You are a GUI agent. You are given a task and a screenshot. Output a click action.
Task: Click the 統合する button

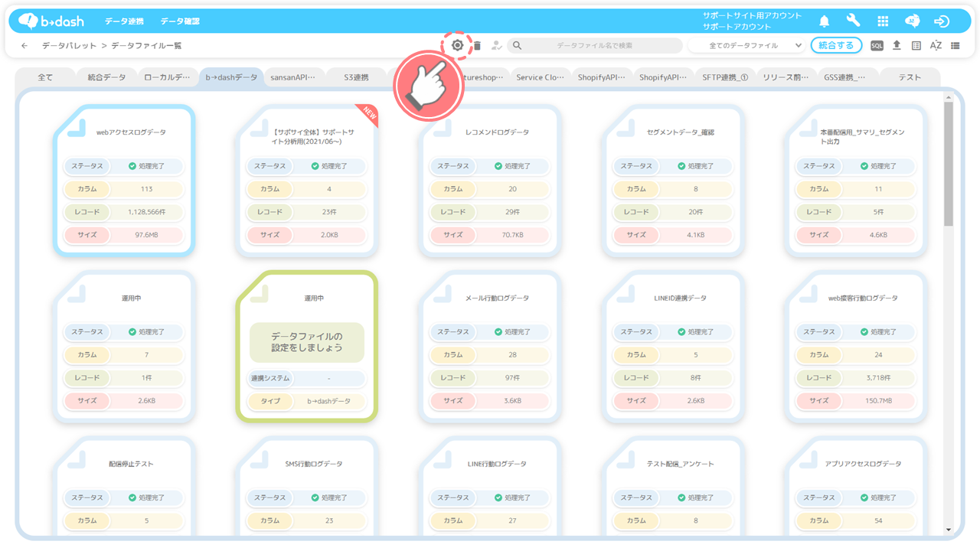[836, 46]
